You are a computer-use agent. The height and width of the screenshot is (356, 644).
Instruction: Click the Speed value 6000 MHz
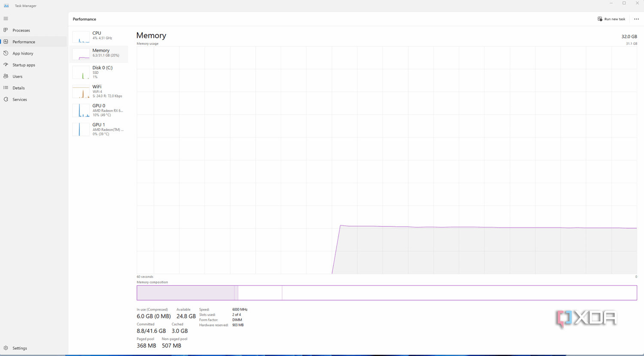coord(240,310)
